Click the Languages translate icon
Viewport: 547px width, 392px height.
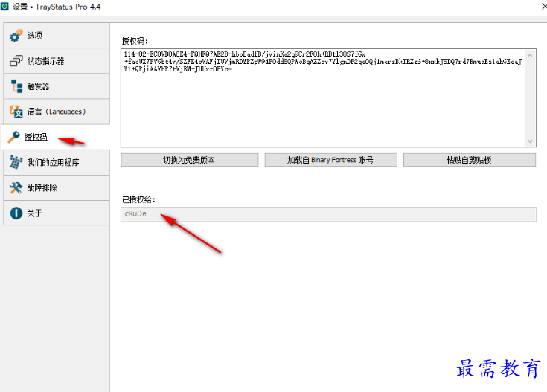coord(16,112)
